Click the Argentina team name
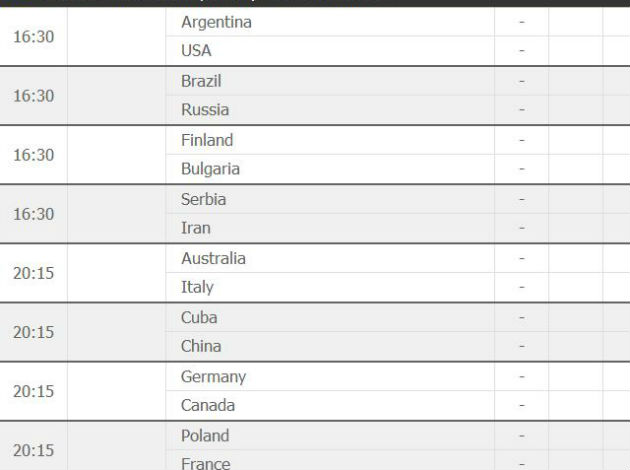The width and height of the screenshot is (630, 470). 216,22
